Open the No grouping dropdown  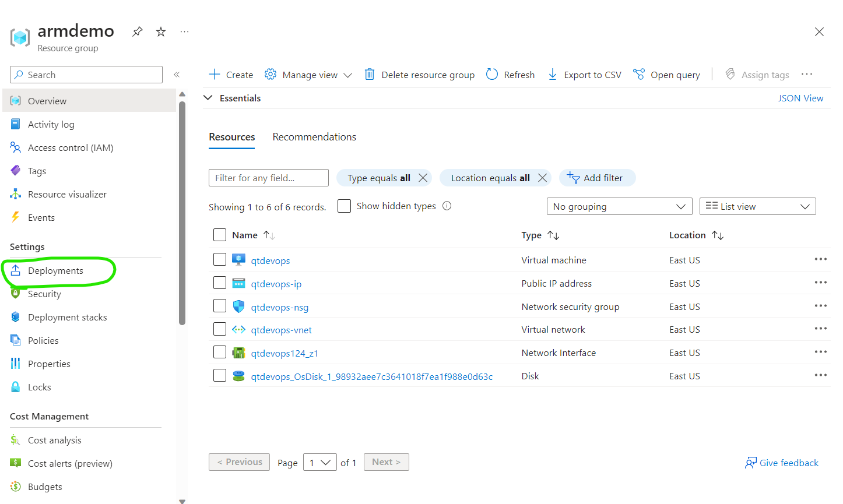tap(619, 206)
